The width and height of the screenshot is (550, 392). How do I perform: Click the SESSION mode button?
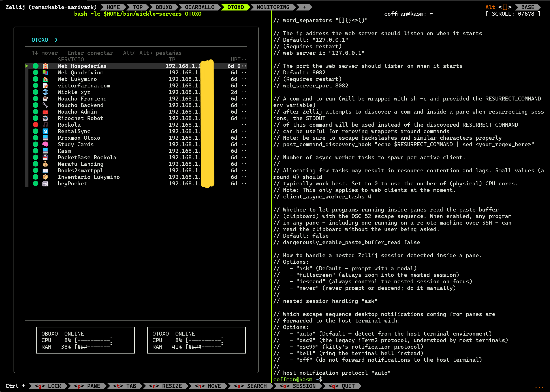[x=297, y=386]
